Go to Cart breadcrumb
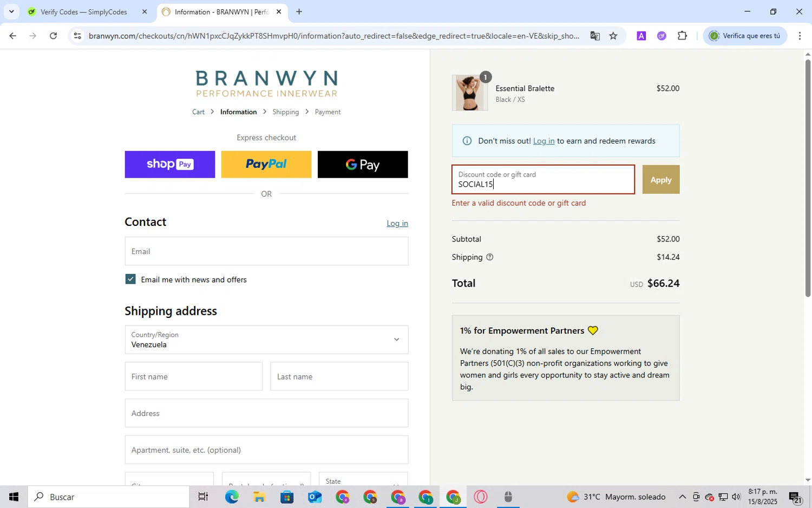The image size is (812, 508). coord(198,112)
